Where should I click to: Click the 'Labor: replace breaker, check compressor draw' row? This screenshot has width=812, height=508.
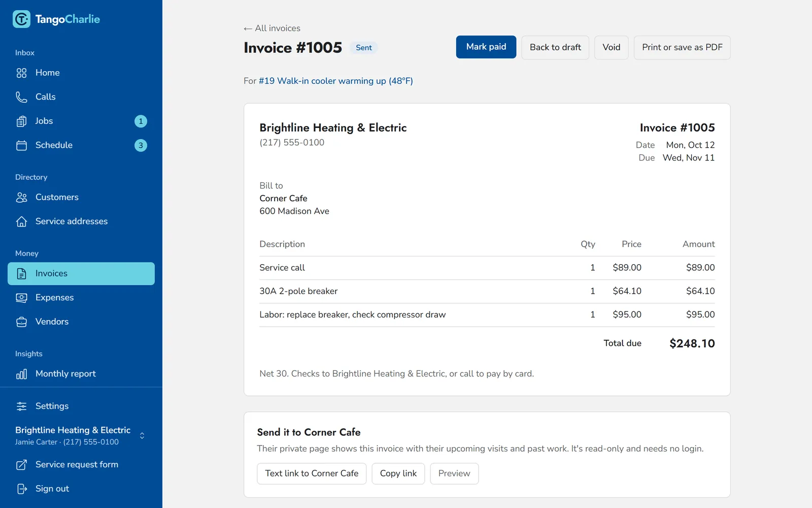487,315
